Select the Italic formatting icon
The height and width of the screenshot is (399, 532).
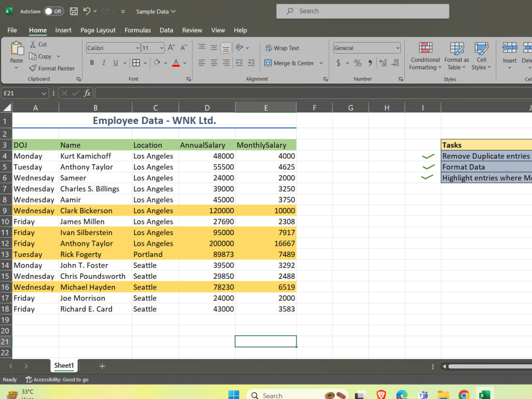point(103,62)
